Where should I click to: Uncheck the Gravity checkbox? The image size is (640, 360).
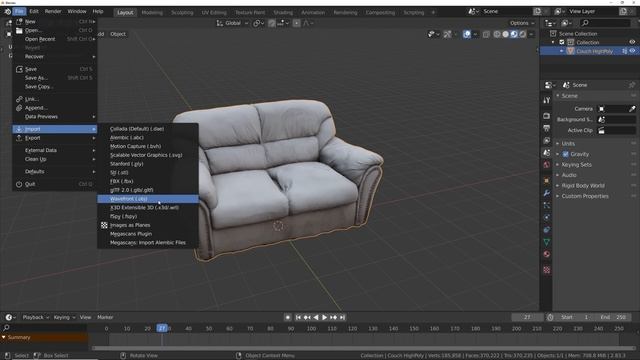pos(566,154)
